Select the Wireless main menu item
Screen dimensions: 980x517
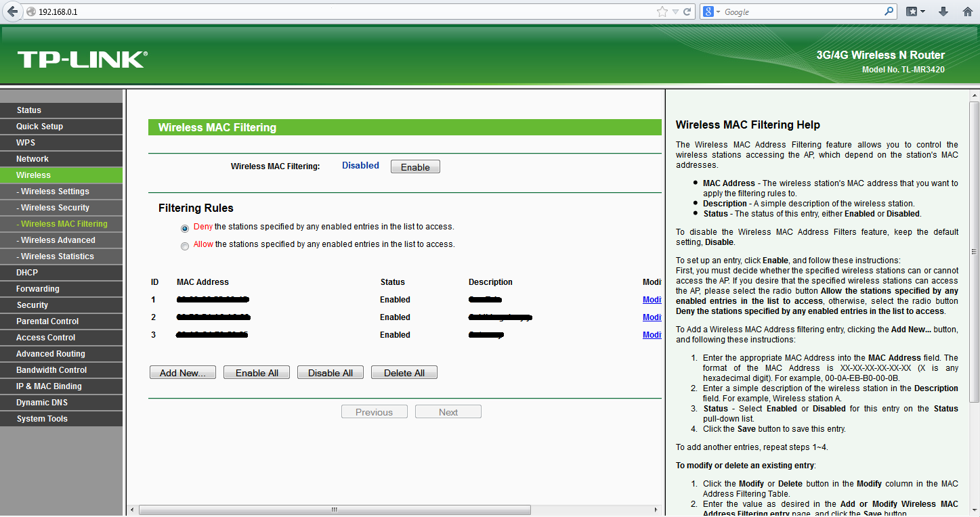point(62,175)
